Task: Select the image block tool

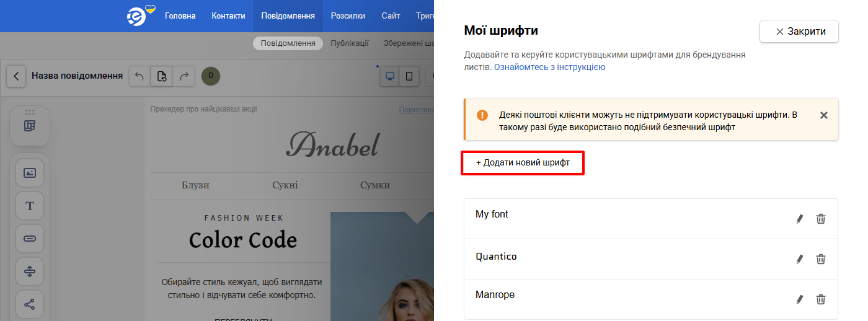Action: pyautogui.click(x=30, y=173)
